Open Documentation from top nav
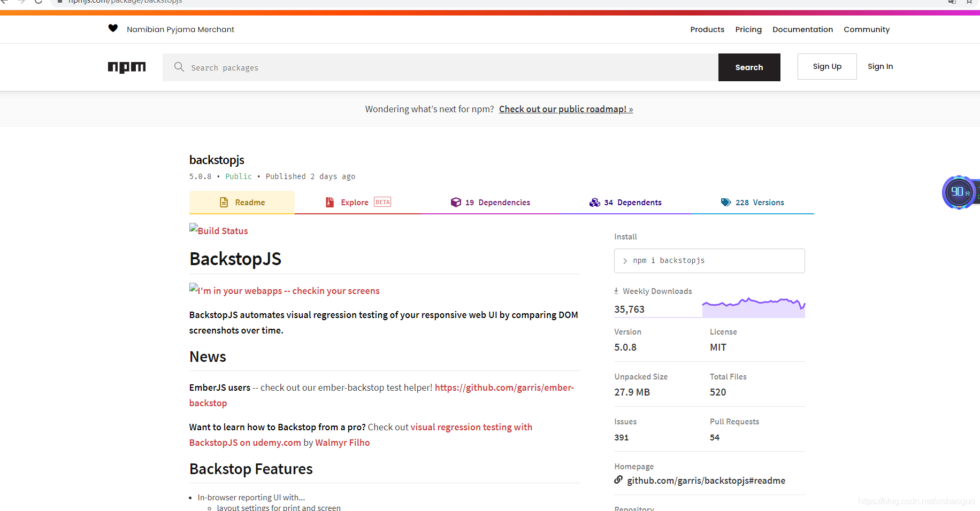Screen dimensions: 980x511 pos(802,29)
